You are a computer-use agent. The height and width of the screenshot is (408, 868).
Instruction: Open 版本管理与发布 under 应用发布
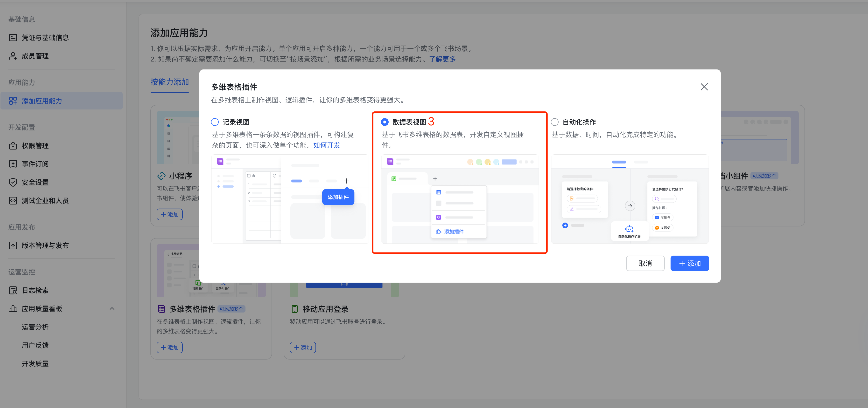coord(45,245)
